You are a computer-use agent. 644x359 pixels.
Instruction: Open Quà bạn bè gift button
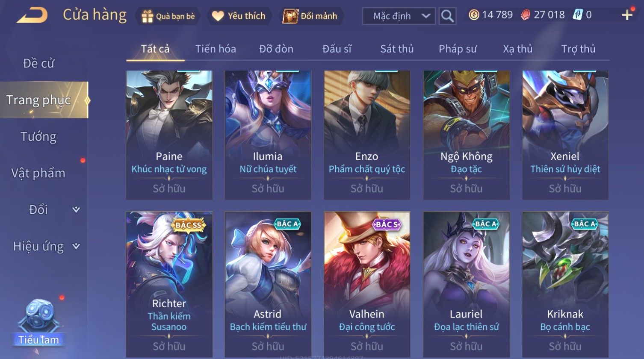(168, 16)
